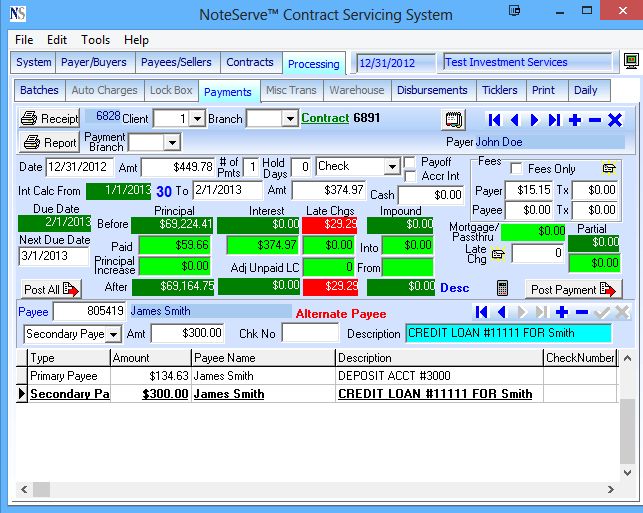Switch to the Disbursements tab
Image resolution: width=643 pixels, height=513 pixels.
coord(432,90)
